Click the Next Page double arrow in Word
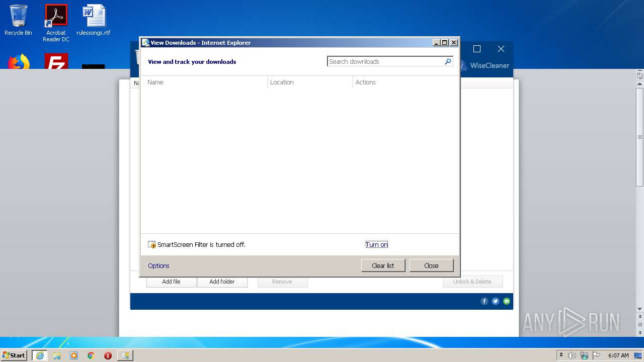This screenshot has height=362, width=644. pyautogui.click(x=640, y=332)
